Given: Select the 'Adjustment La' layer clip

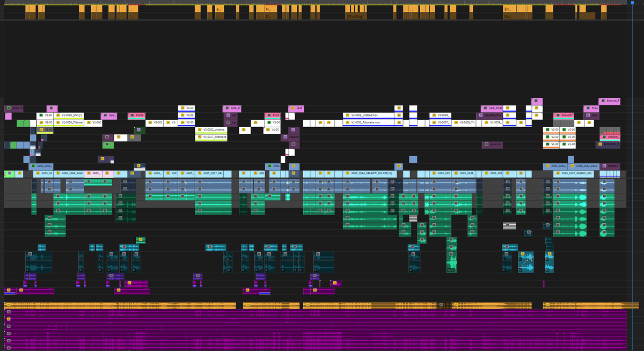Looking at the screenshot, I should point(489,115).
